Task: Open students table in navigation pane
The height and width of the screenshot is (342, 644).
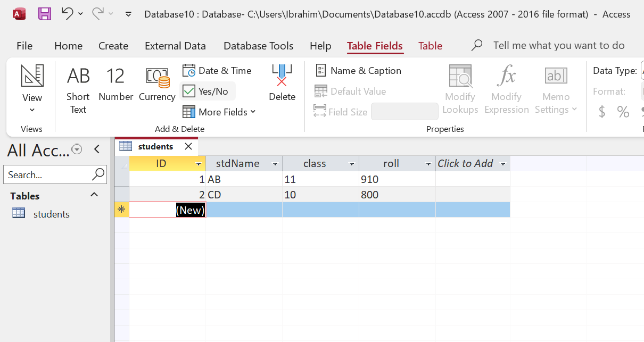Action: [x=51, y=214]
